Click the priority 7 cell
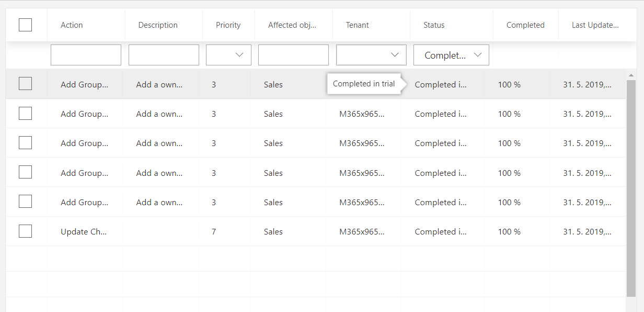644x312 pixels. (214, 232)
